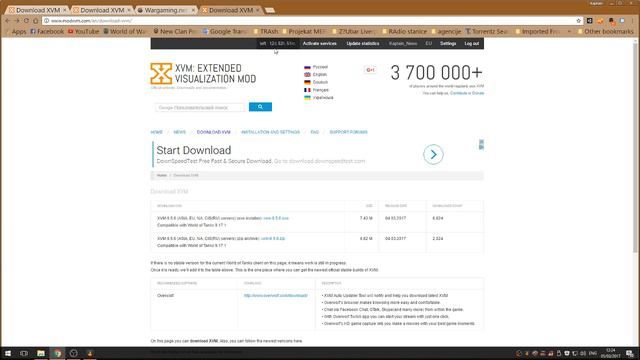Click the browser back arrow
The image size is (640, 360).
[7, 20]
